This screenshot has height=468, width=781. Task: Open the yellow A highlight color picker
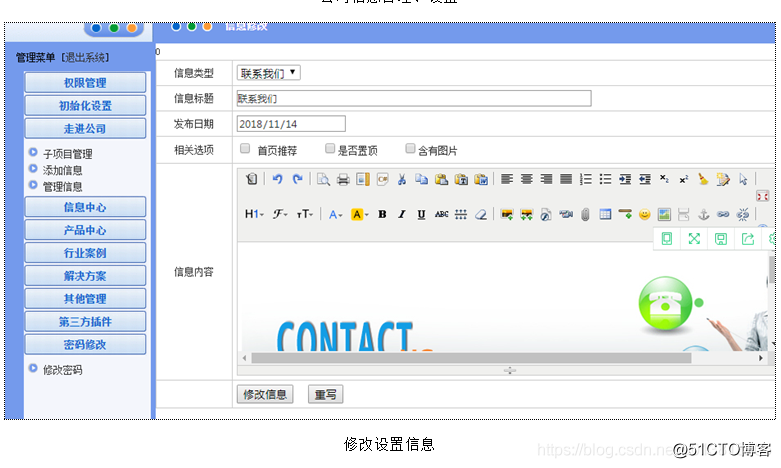(x=360, y=215)
